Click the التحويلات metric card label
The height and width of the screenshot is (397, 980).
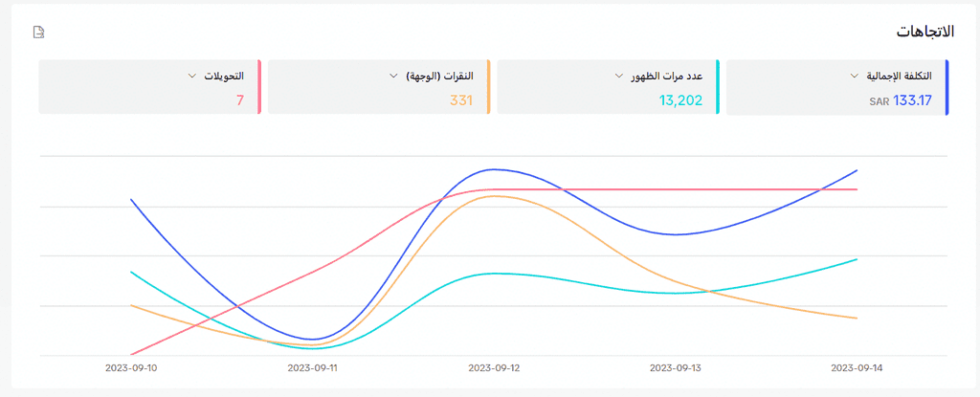(x=222, y=75)
